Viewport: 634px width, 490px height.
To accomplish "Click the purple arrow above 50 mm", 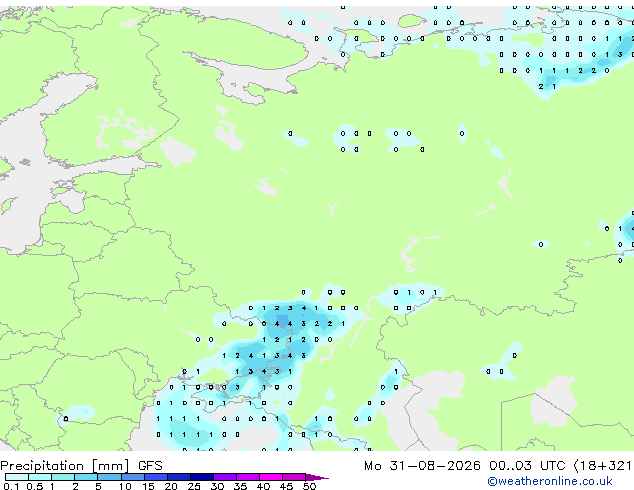I will pos(317,477).
